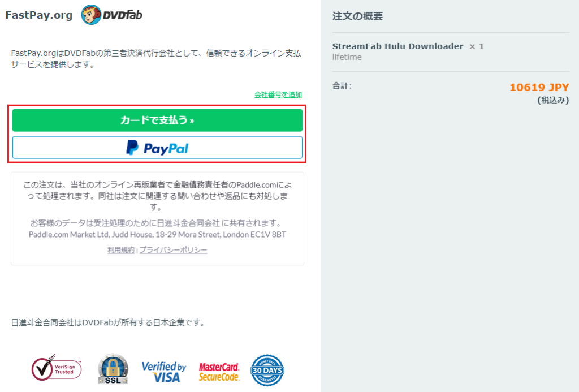Click the FastPay.org site title
Screen dimensions: 579x392
pyautogui.click(x=39, y=15)
